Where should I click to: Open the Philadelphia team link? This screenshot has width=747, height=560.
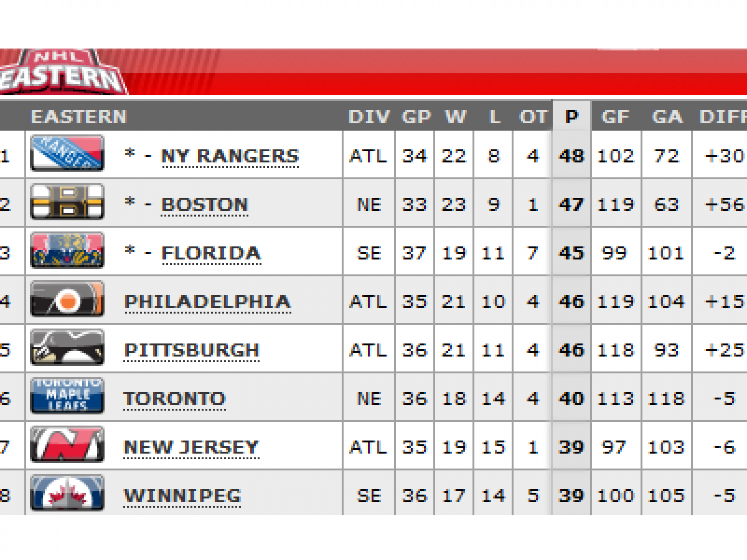(207, 301)
